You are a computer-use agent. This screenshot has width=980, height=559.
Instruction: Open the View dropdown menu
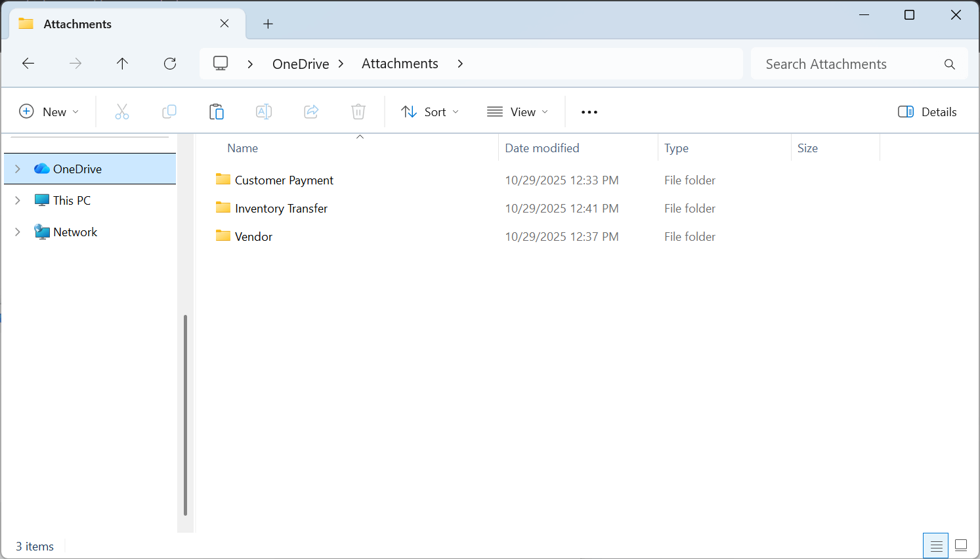517,112
